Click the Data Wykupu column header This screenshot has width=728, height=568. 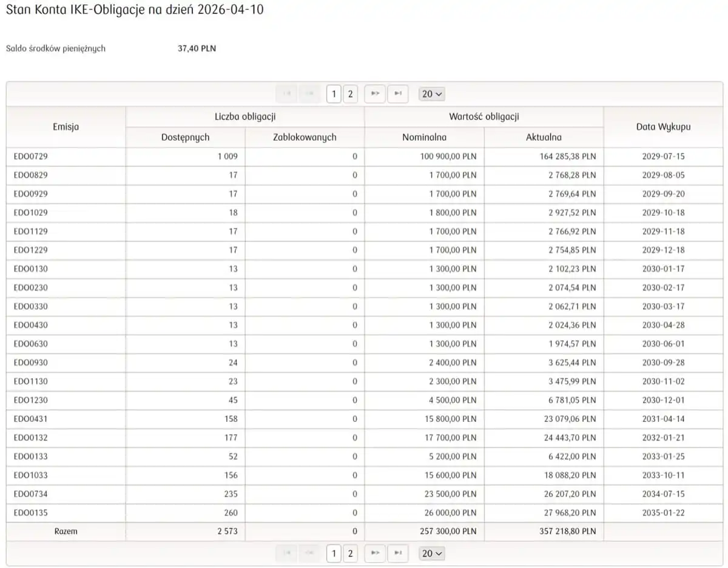pyautogui.click(x=663, y=127)
